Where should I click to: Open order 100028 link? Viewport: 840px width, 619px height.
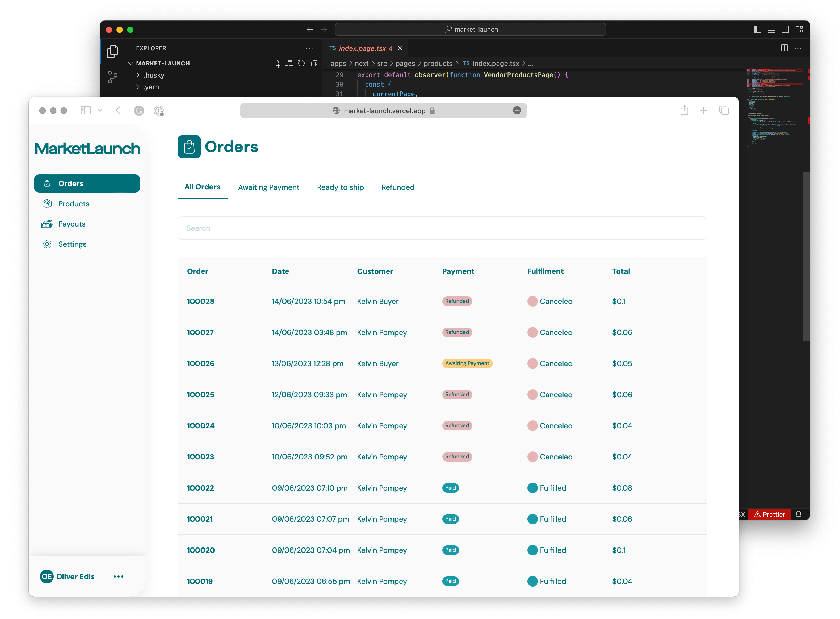[x=200, y=301]
